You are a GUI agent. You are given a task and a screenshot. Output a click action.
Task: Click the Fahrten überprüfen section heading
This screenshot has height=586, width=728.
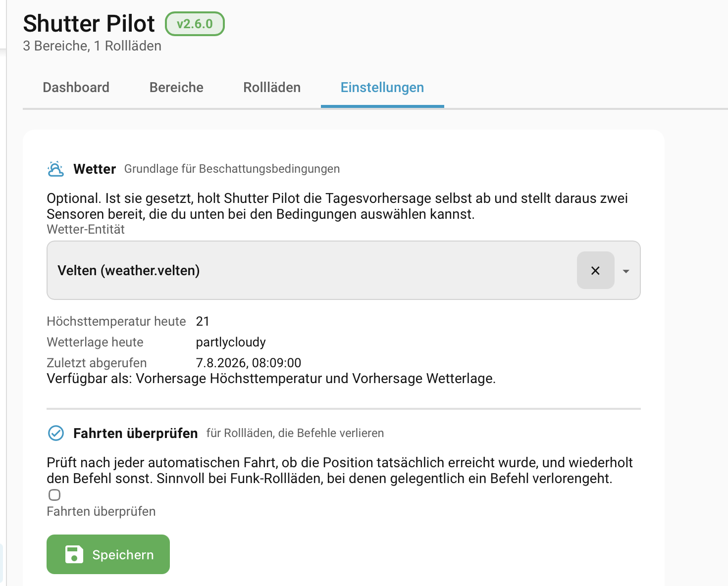pos(135,433)
